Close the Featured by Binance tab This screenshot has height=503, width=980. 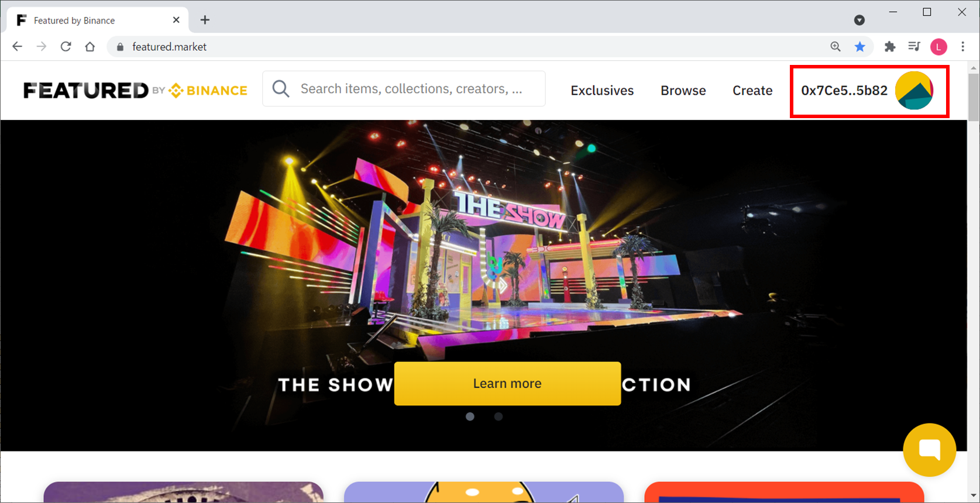pyautogui.click(x=176, y=20)
